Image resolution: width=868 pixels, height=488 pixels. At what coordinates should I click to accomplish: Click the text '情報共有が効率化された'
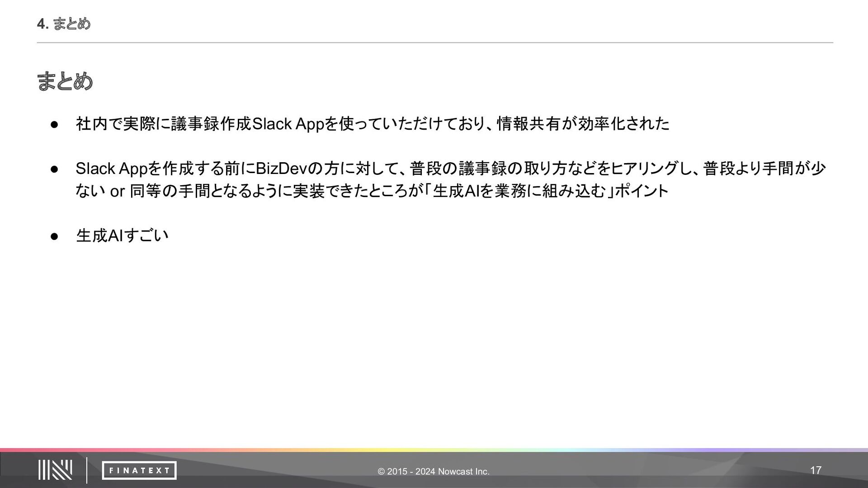click(x=583, y=124)
